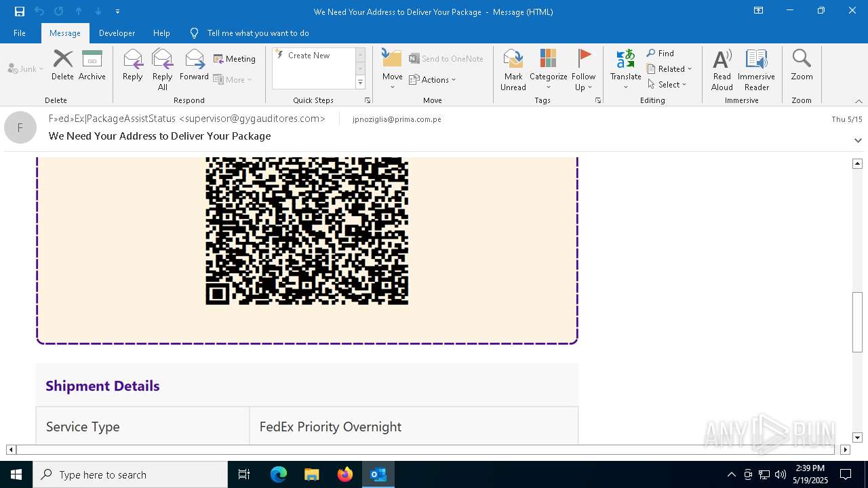Click the FedEx Priority Overnight cell

click(x=414, y=426)
